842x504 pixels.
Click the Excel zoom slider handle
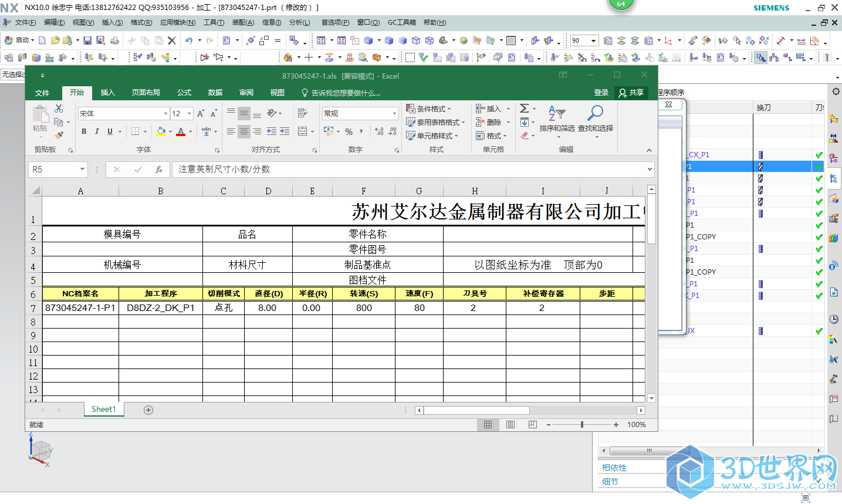coord(582,424)
